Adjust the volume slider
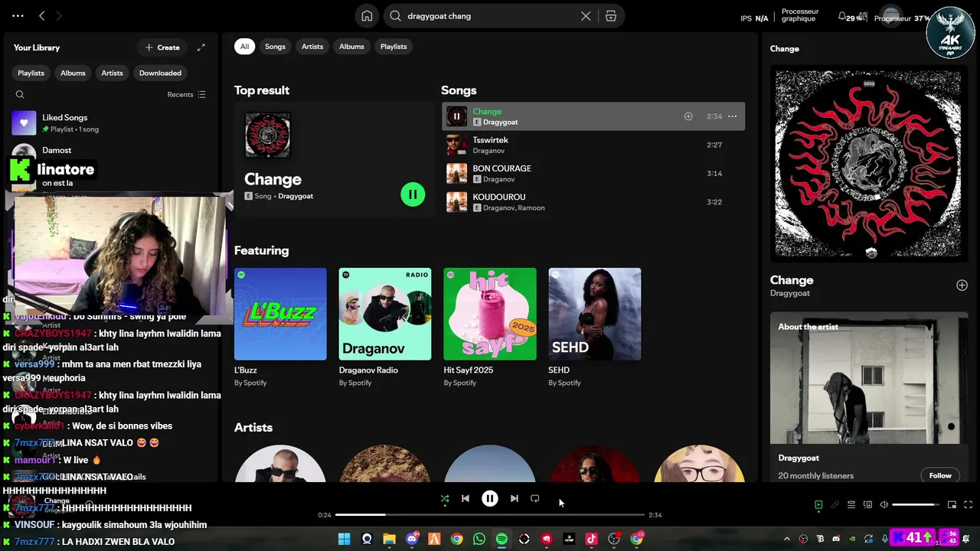This screenshot has width=980, height=551. [x=916, y=505]
